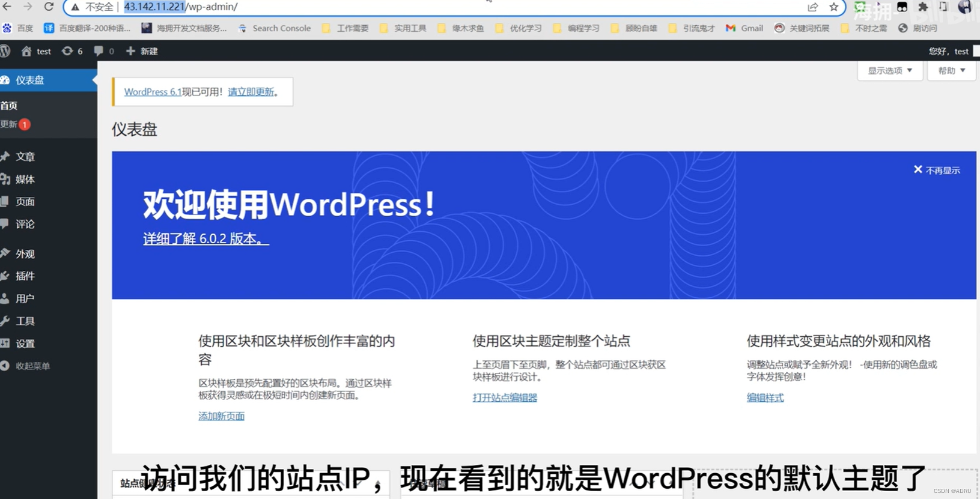Open the comments bubble icon showing 0
The width and height of the screenshot is (980, 499).
104,51
